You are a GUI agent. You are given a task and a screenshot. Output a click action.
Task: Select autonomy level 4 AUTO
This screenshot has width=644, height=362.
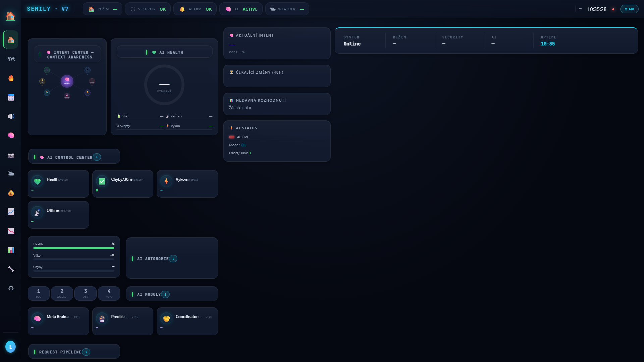point(109,293)
